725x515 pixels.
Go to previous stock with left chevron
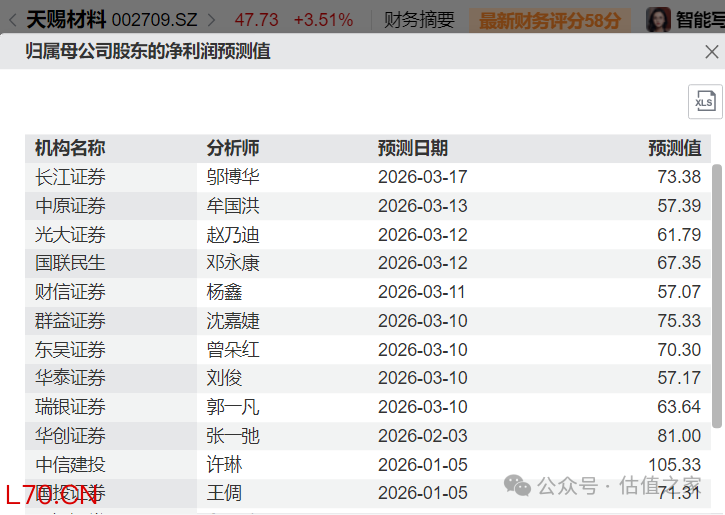[12, 19]
